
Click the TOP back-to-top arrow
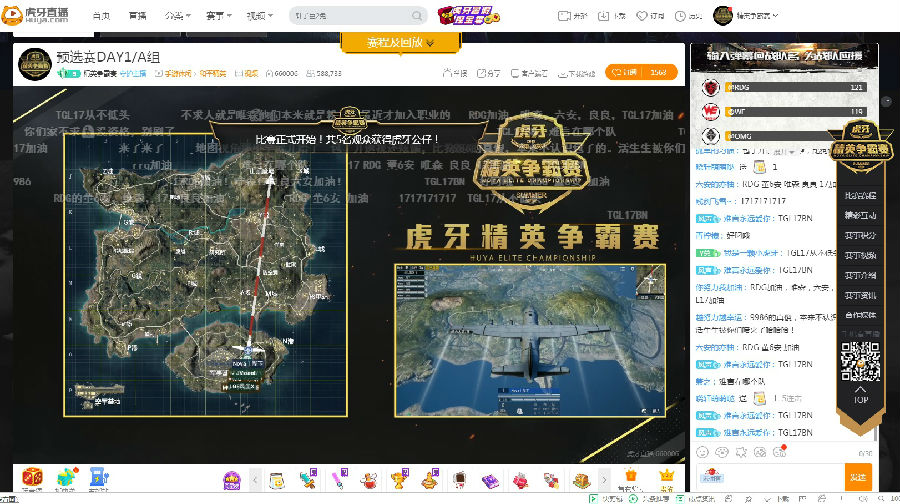[x=860, y=394]
